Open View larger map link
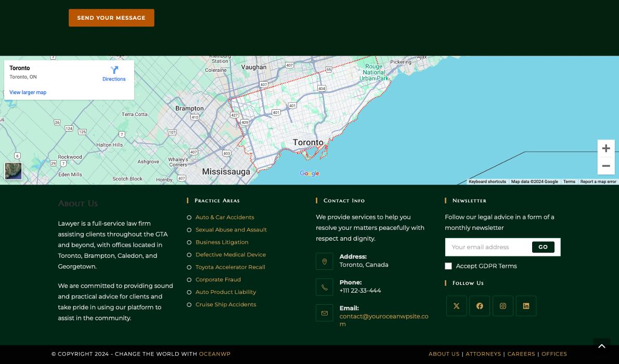Screen dimensions: 619x364 click(x=28, y=93)
